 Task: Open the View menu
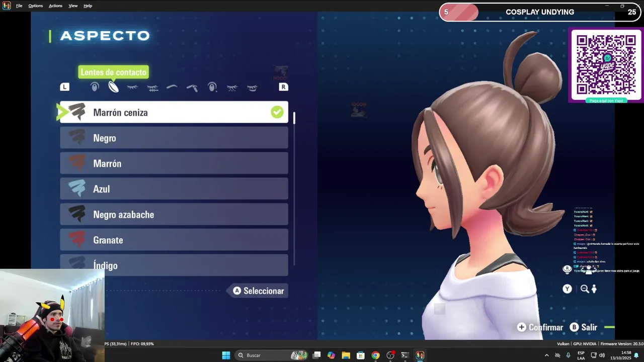tap(73, 6)
